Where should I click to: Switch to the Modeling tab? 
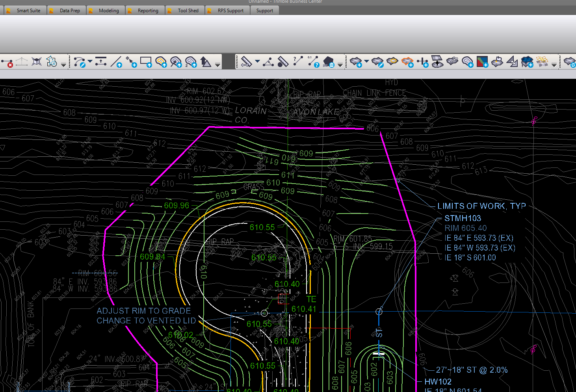pos(108,11)
